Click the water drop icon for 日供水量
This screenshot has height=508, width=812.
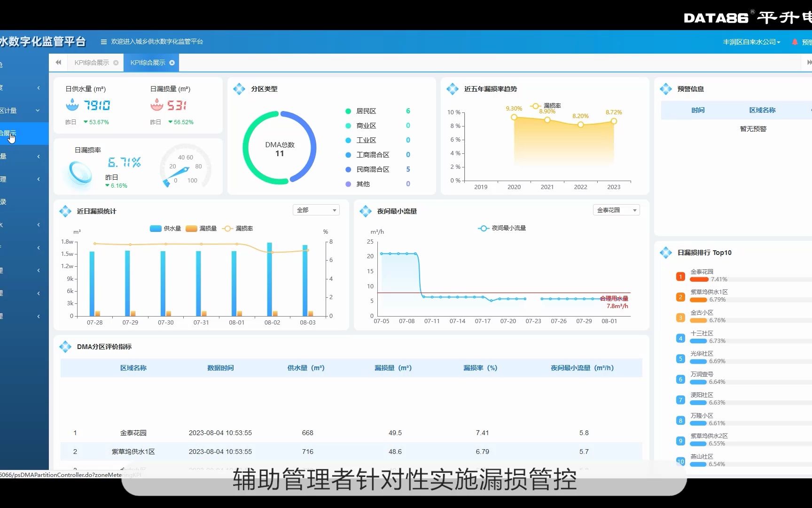pyautogui.click(x=72, y=104)
